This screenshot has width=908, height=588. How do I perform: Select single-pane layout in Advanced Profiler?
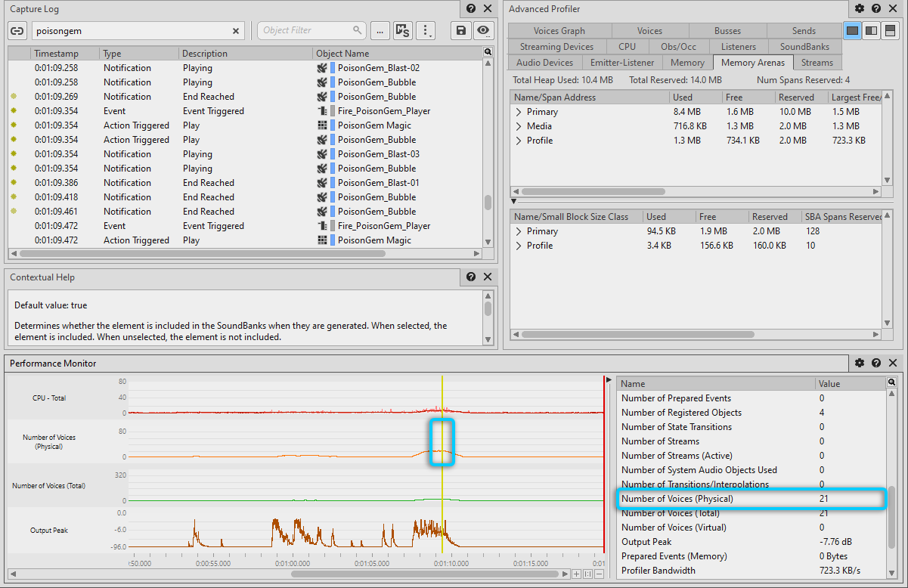853,30
